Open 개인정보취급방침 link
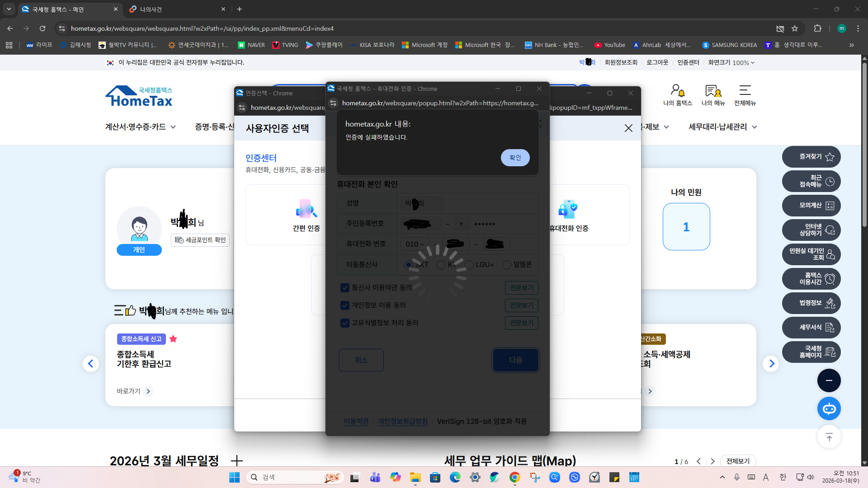Image resolution: width=868 pixels, height=488 pixels. pyautogui.click(x=403, y=421)
